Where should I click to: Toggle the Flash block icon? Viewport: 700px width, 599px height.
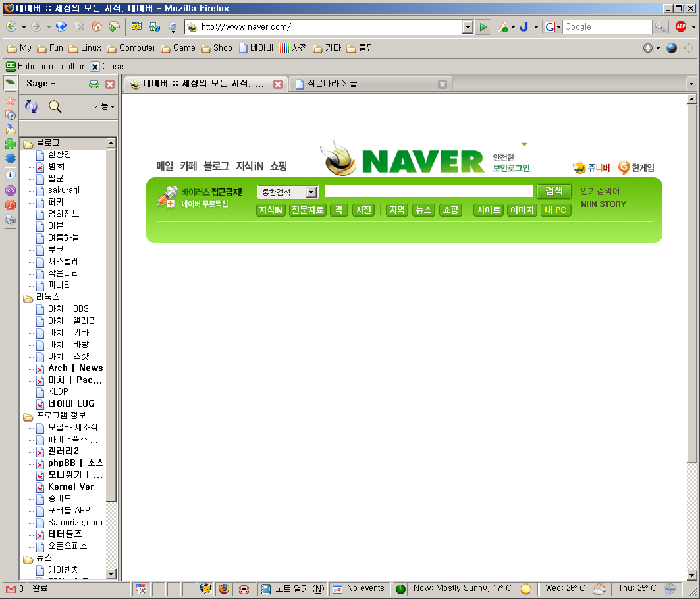tap(502, 27)
